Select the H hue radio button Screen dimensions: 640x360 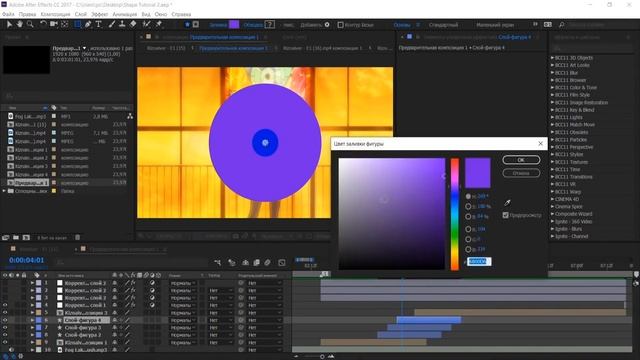468,196
